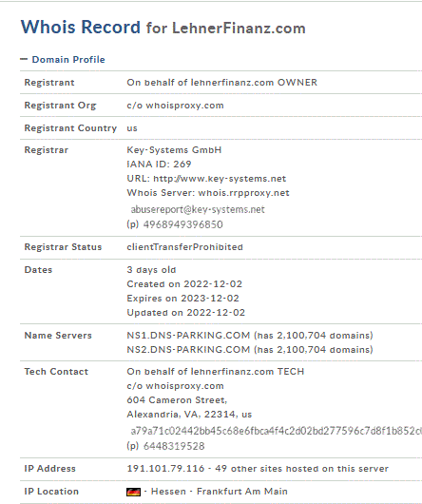The image size is (422, 504).
Task: Click the whois.rrpproxy.net server text
Action: [243, 193]
